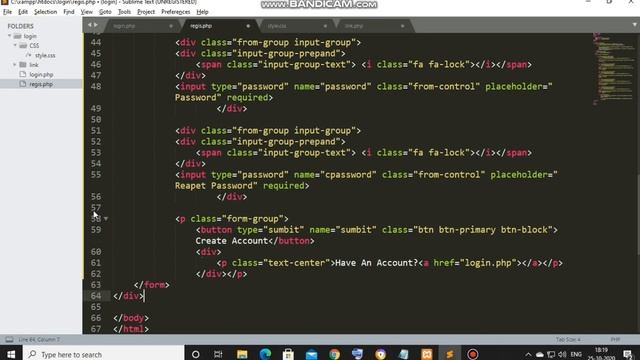Image resolution: width=640 pixels, height=360 pixels.
Task: Open Sublime Text taskbar icon
Action: [450, 354]
